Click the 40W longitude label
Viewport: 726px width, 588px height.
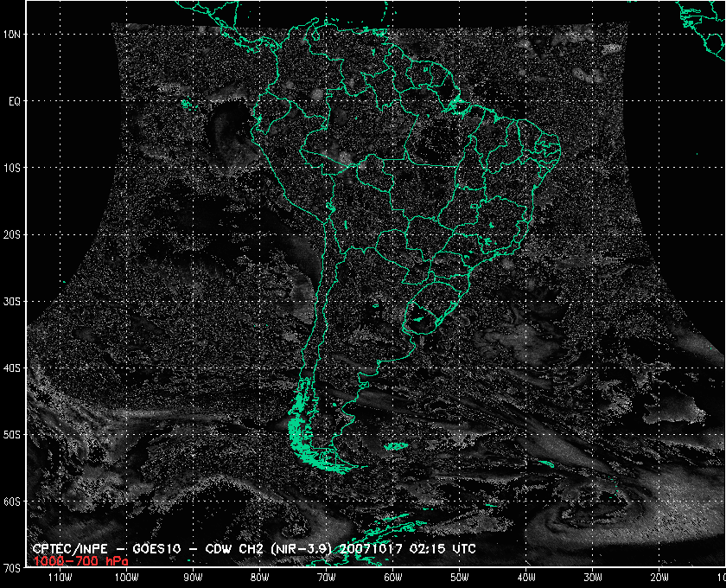pos(526,578)
